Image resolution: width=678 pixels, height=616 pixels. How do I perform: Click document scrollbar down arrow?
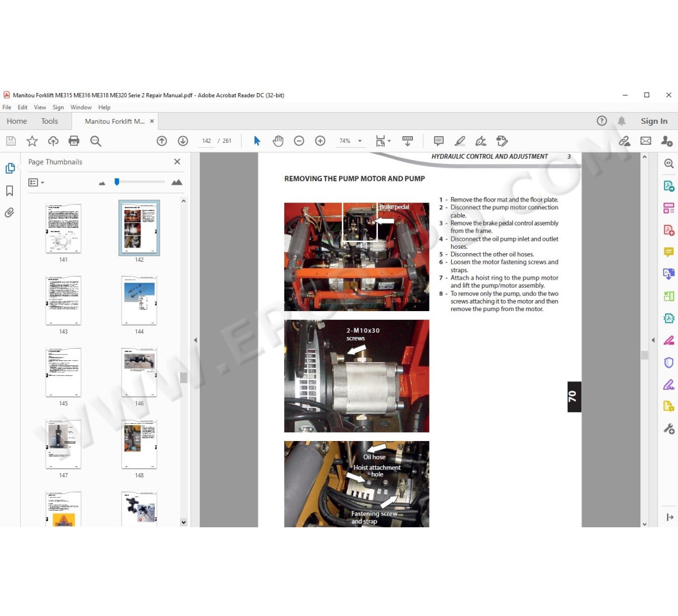point(644,524)
